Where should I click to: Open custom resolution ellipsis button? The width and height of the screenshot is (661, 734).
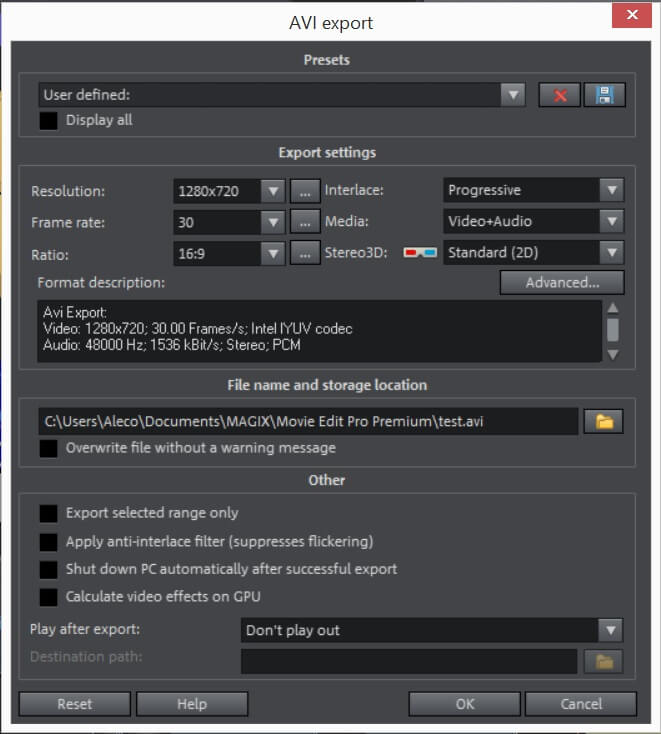point(305,191)
